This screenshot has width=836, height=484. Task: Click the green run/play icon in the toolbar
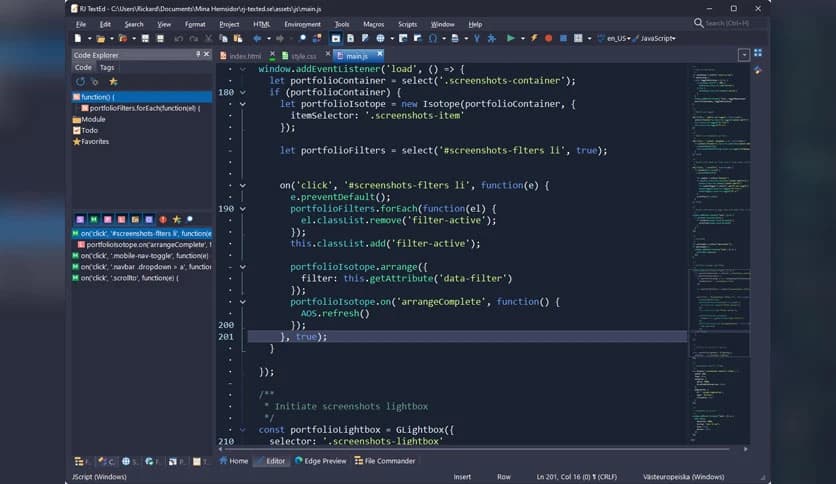click(x=510, y=38)
